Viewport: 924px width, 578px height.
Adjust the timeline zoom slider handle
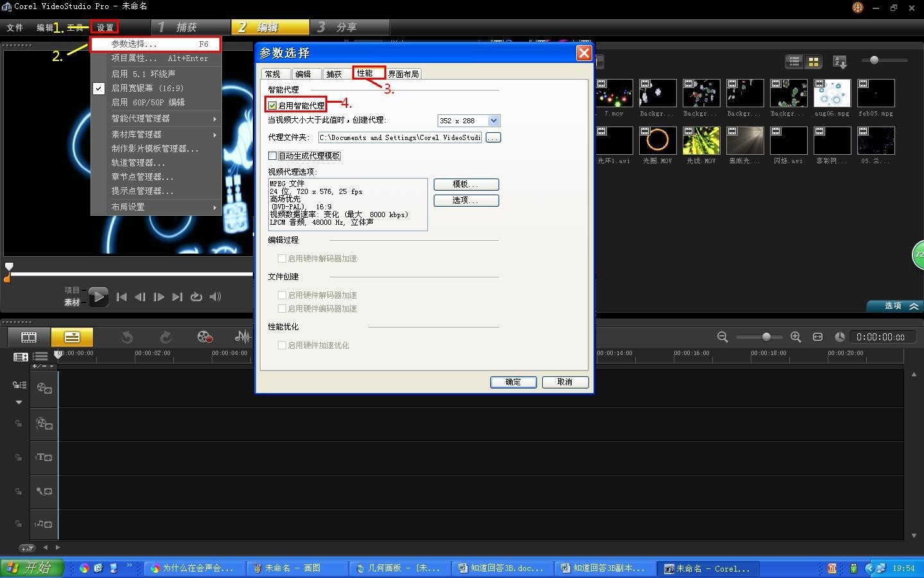click(x=766, y=337)
